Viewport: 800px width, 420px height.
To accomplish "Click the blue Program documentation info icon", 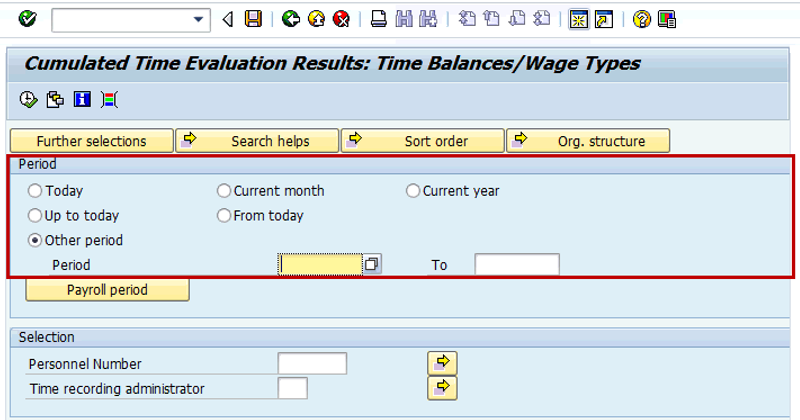I will point(83,98).
